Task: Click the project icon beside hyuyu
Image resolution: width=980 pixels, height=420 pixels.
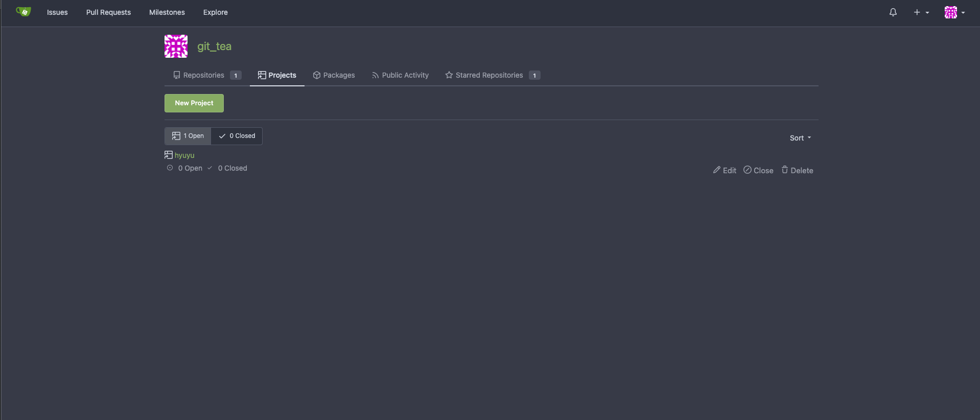Action: coord(169,155)
